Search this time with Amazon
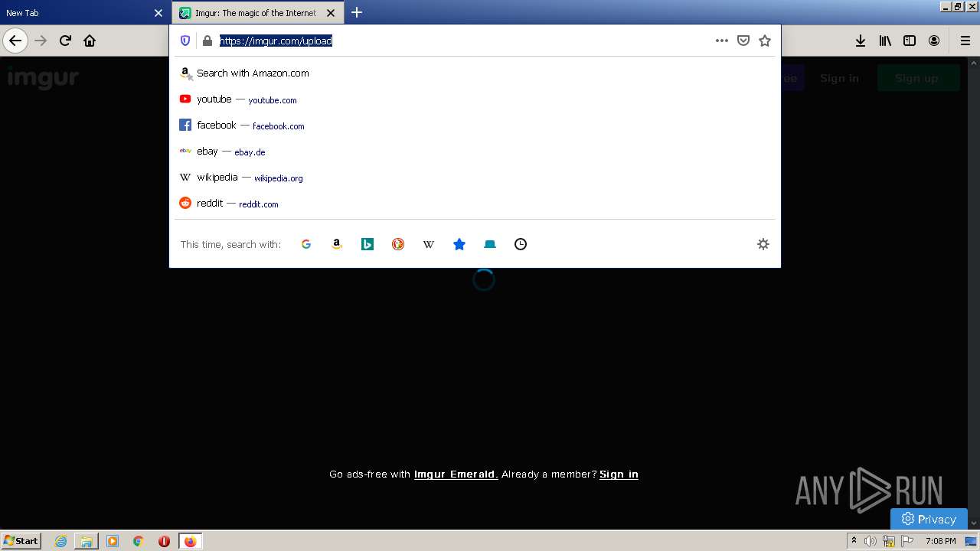Viewport: 980px width, 551px height. click(x=337, y=244)
